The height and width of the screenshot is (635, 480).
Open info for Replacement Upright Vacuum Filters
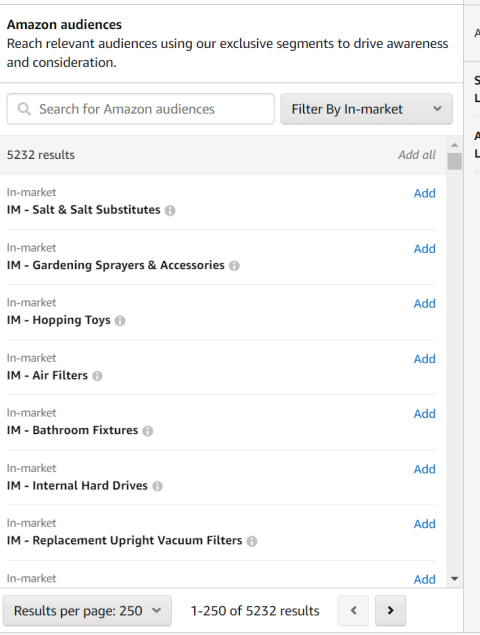pyautogui.click(x=252, y=541)
